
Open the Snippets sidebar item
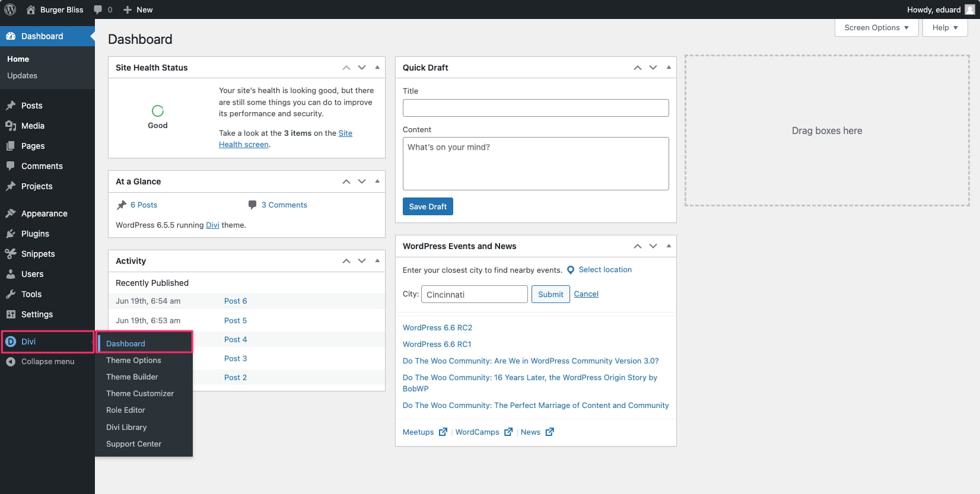[38, 254]
